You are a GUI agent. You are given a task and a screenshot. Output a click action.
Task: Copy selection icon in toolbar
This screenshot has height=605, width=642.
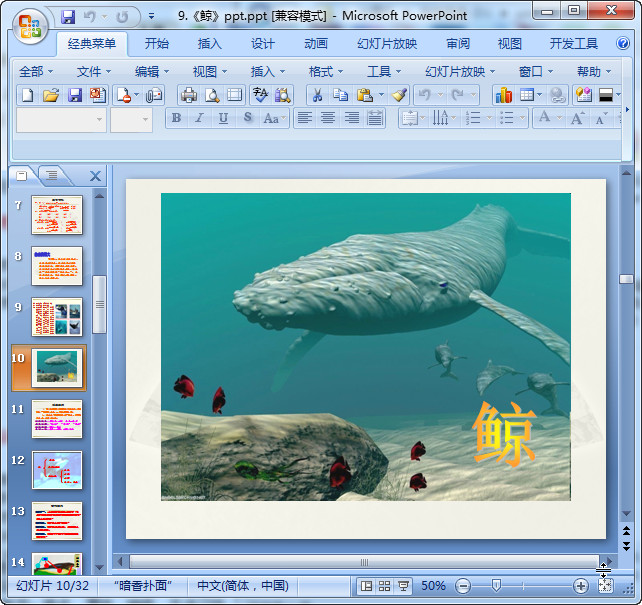(x=340, y=95)
